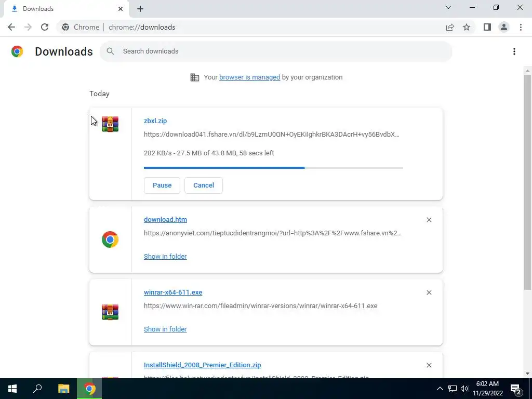Open the network tray icon
This screenshot has width=532, height=399.
(x=453, y=389)
